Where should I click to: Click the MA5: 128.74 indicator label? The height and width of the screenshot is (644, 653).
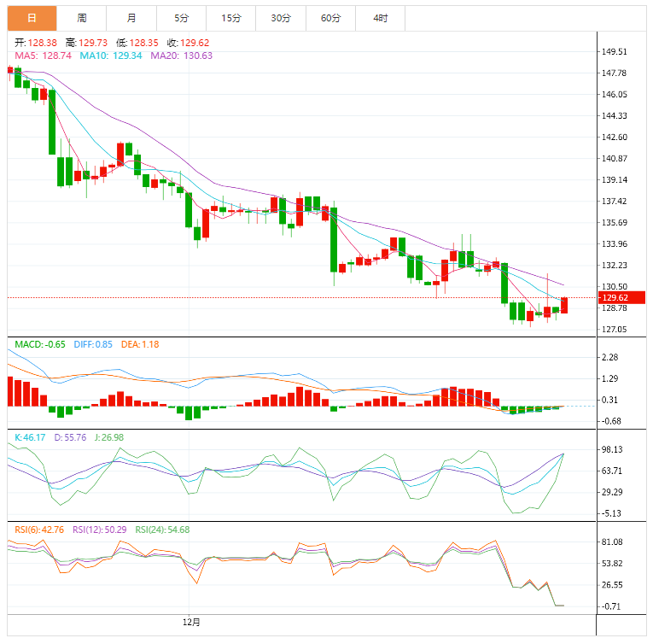[x=44, y=56]
